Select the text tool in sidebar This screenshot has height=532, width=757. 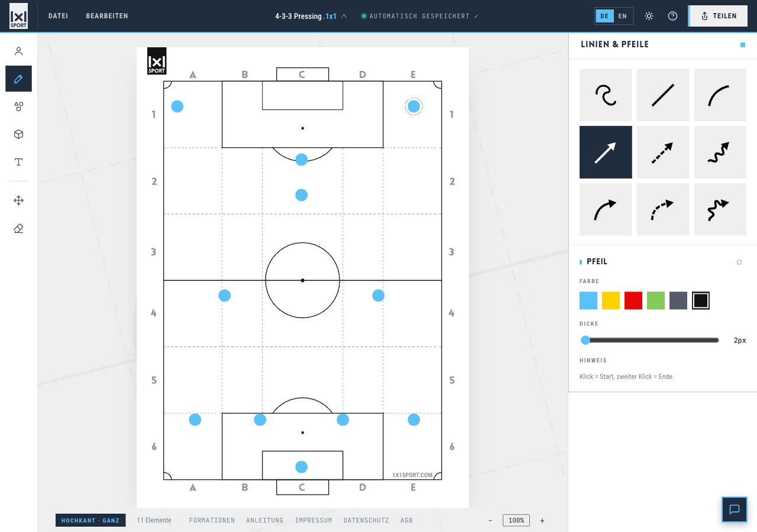tap(18, 162)
